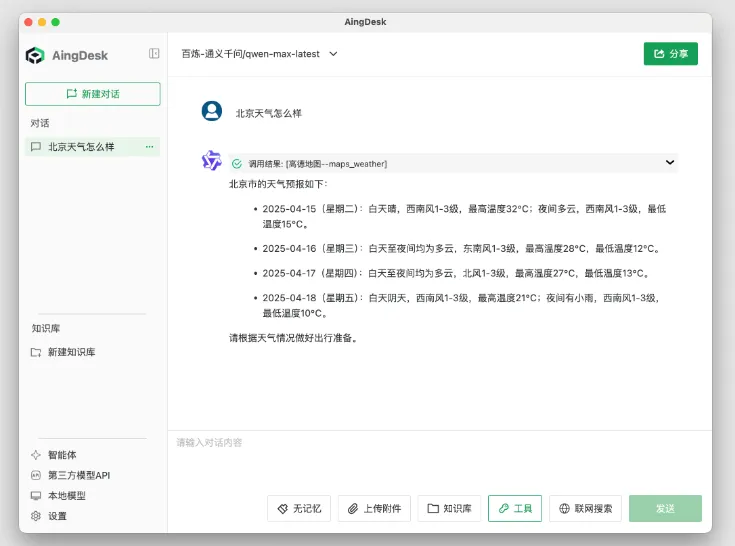Click the folder icon next to 新建知识库
This screenshot has height=546, width=735.
pos(36,352)
